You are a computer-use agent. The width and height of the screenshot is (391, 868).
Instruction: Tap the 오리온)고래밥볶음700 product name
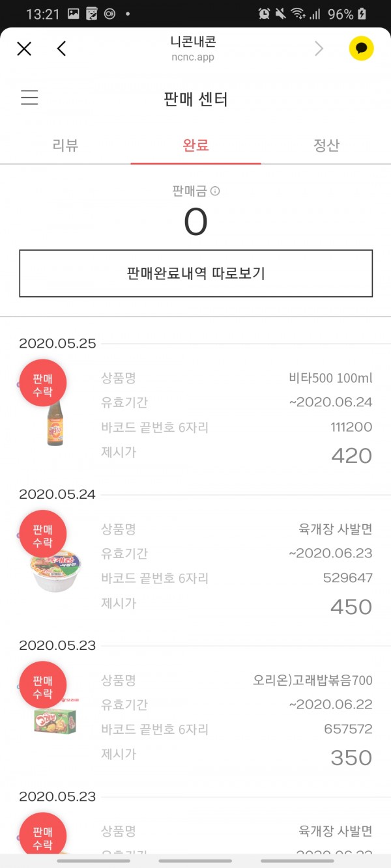(313, 680)
